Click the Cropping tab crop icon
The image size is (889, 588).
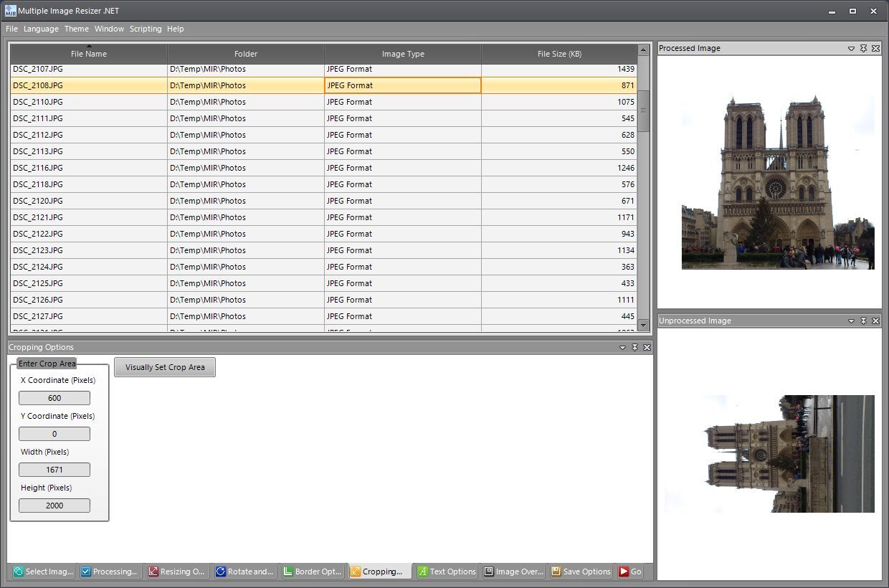(x=354, y=572)
